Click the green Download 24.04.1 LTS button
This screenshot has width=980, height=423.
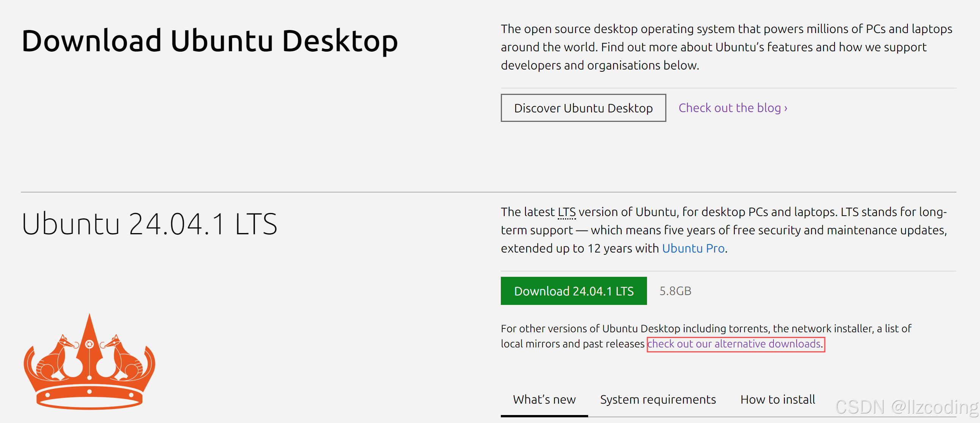573,291
